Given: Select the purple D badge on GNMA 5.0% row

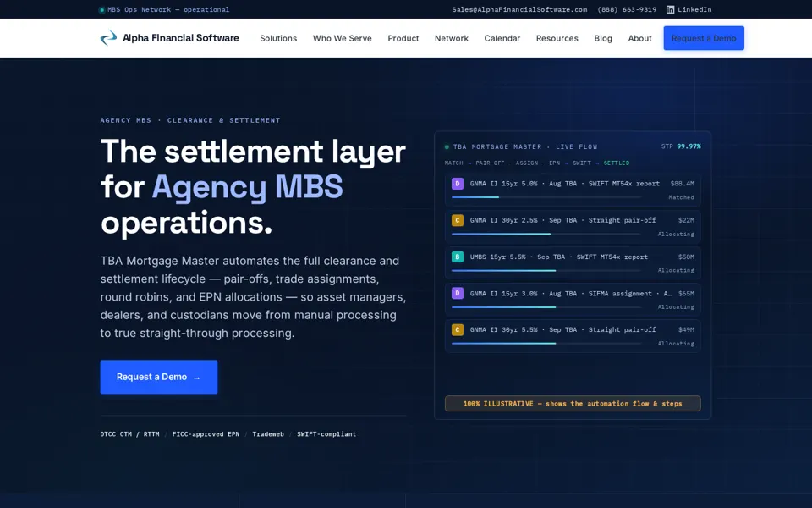Looking at the screenshot, I should [458, 184].
